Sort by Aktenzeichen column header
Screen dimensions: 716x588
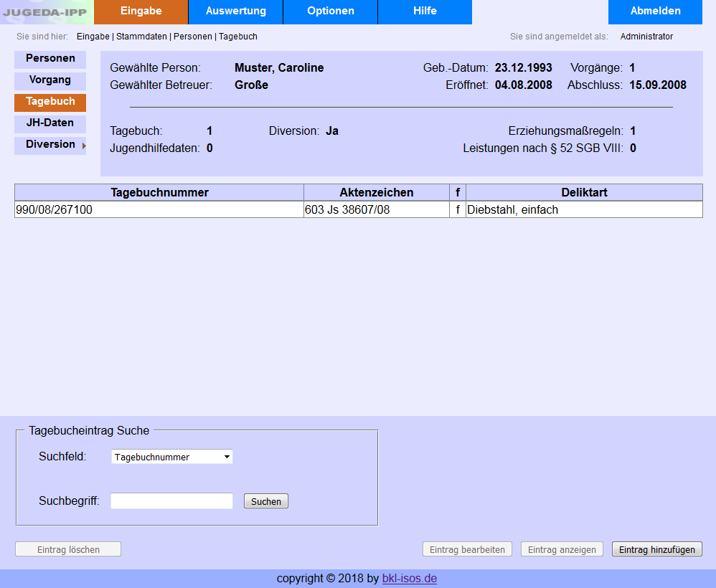pos(377,192)
